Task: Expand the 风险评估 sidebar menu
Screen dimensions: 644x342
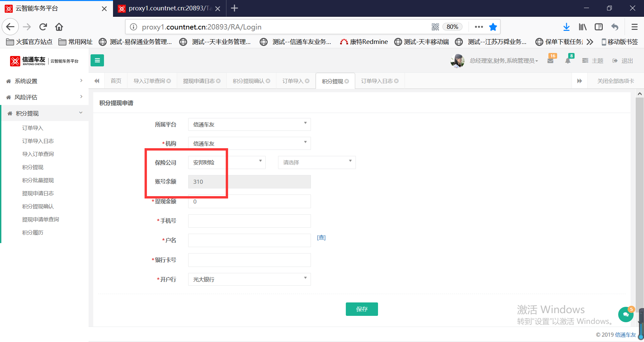Action: coord(44,97)
